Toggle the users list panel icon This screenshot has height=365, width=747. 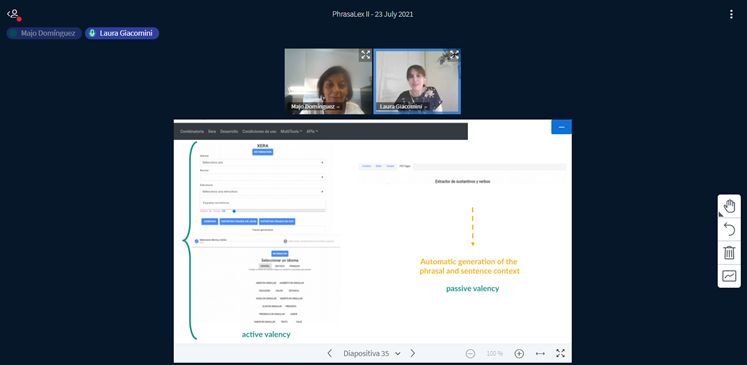(x=13, y=14)
